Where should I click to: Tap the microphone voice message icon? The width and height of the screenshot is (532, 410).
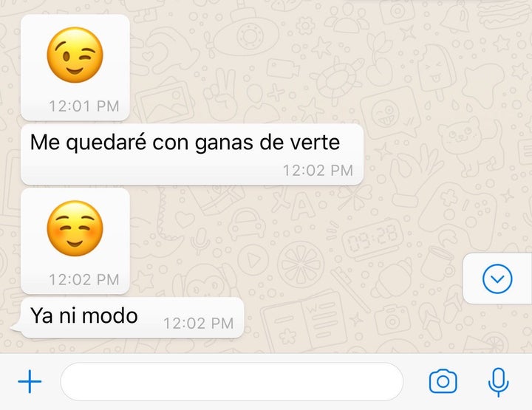498,382
